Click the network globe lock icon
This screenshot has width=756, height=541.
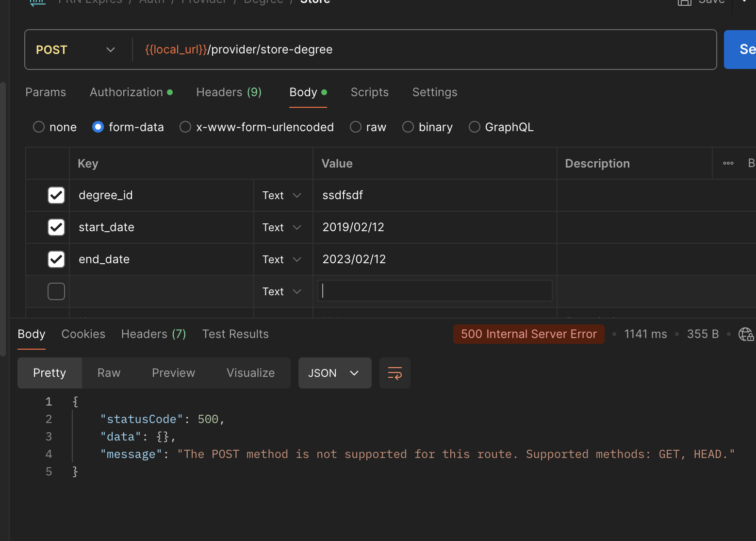point(745,334)
